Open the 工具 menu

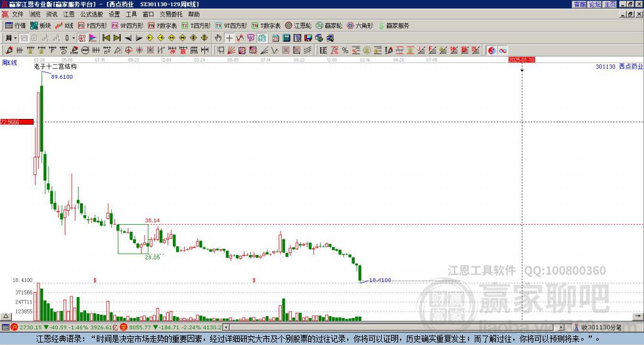tap(131, 14)
